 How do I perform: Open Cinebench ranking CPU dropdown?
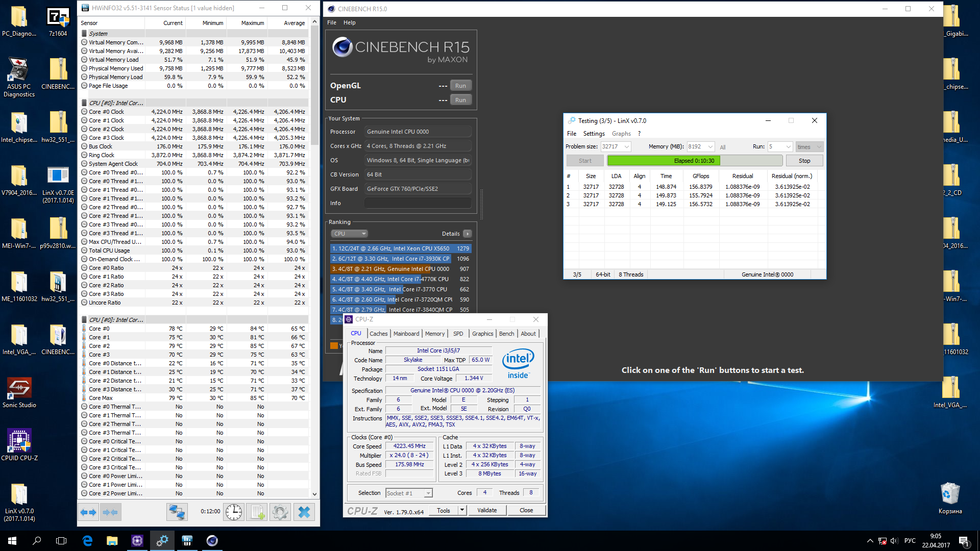pos(350,234)
